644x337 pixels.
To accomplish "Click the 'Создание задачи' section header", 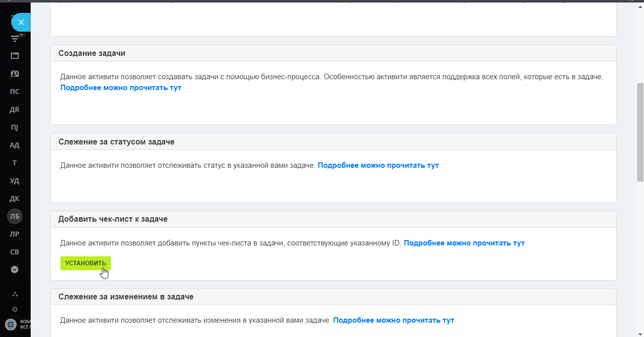I will coord(333,53).
